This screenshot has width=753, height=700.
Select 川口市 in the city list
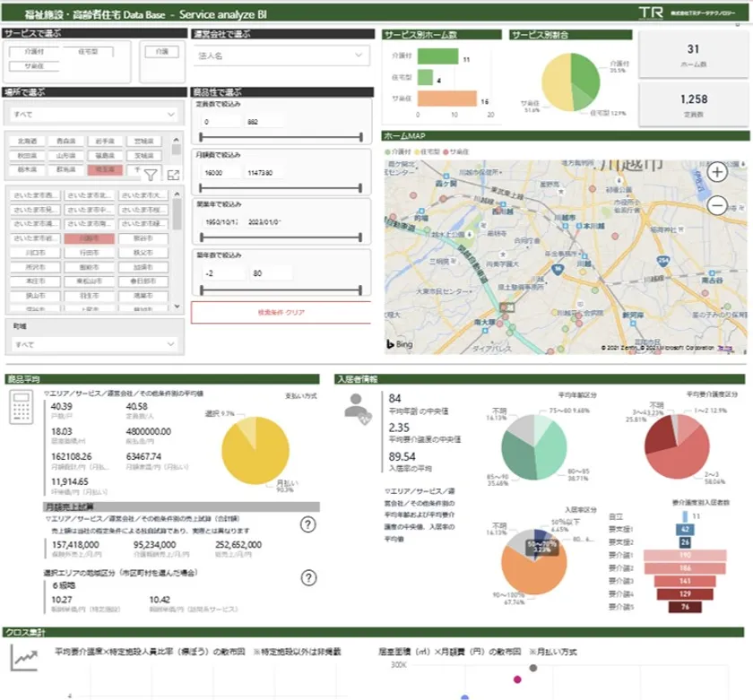(36, 253)
